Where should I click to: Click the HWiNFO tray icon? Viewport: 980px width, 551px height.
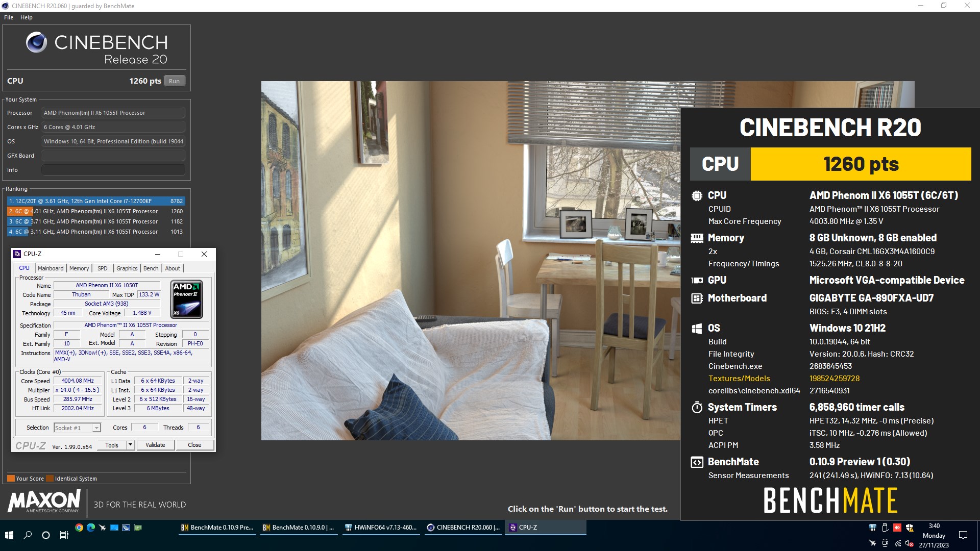click(x=873, y=528)
